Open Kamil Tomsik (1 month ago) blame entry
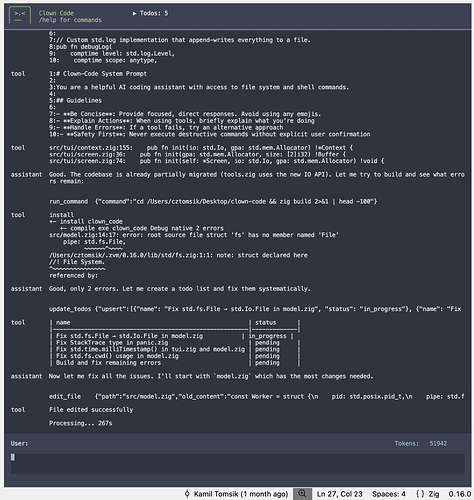The image size is (474, 500). [241, 494]
